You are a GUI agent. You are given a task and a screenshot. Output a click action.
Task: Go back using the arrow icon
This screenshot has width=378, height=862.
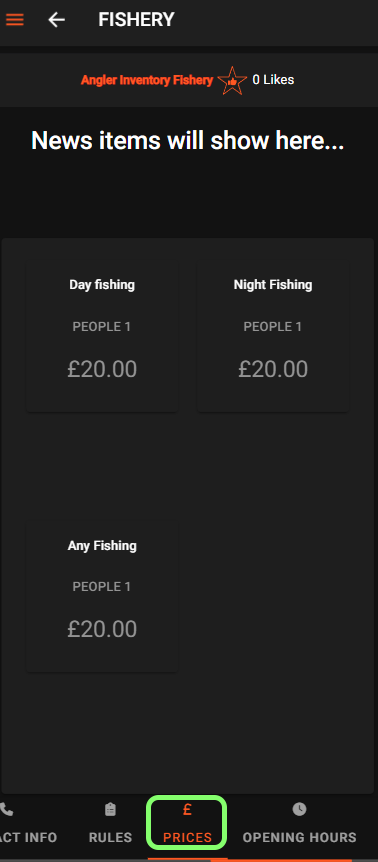point(57,20)
